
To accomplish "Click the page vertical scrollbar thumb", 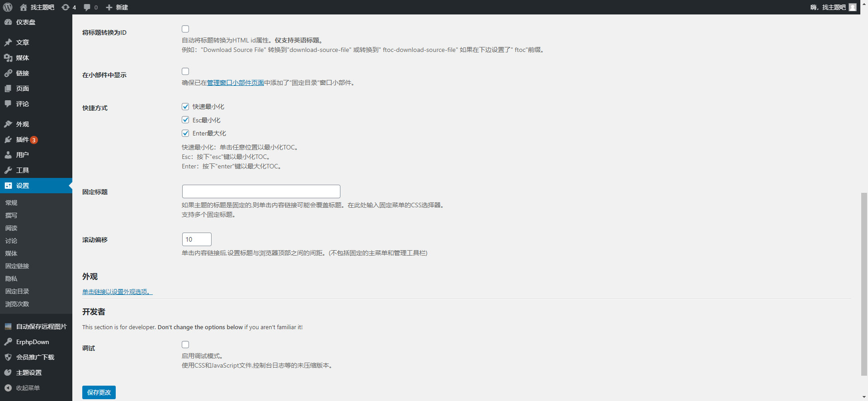I will coord(864,284).
